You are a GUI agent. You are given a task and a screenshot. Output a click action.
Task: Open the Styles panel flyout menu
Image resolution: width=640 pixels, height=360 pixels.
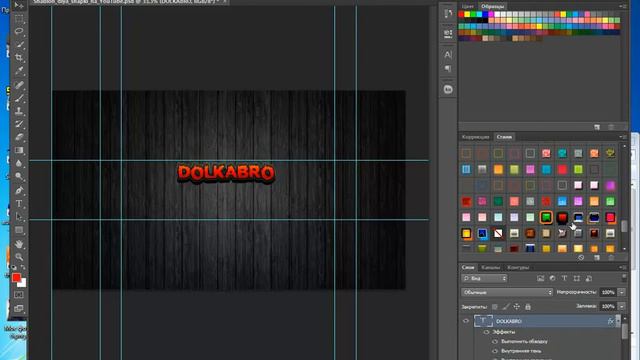click(x=623, y=137)
